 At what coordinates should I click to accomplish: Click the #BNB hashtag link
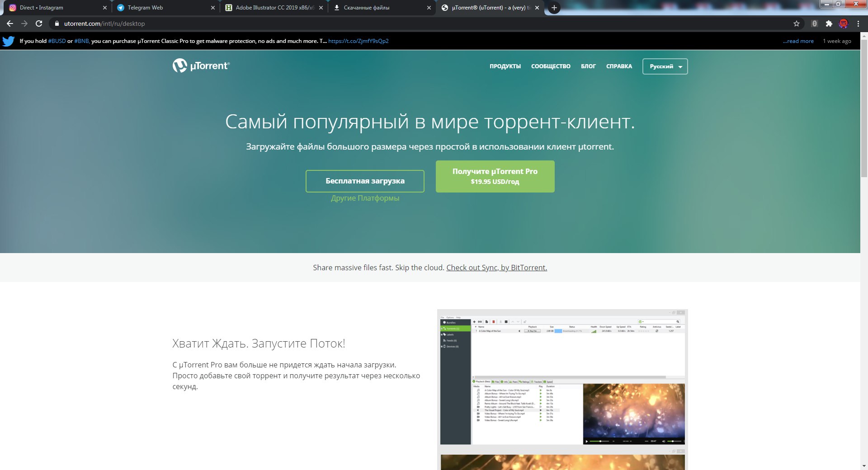coord(81,41)
